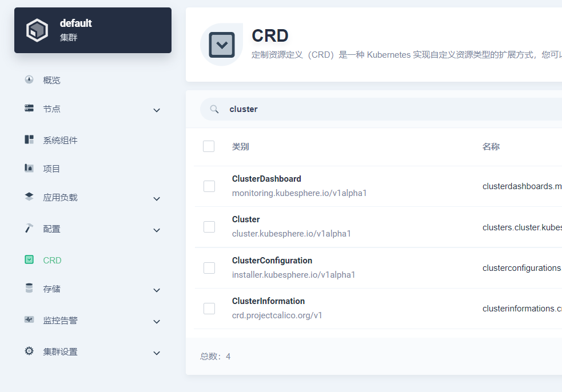
Task: Click crd.projectcalico.org/v1 text
Action: (x=277, y=315)
